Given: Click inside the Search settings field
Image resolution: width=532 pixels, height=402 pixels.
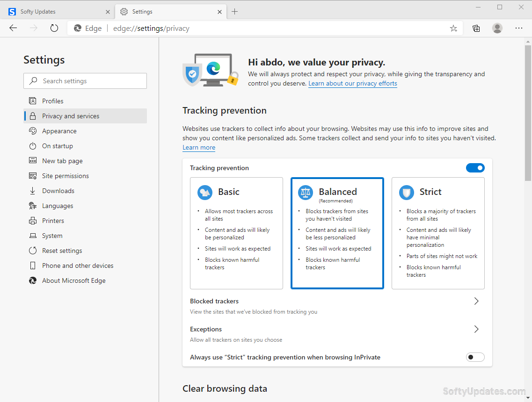Looking at the screenshot, I should [85, 81].
